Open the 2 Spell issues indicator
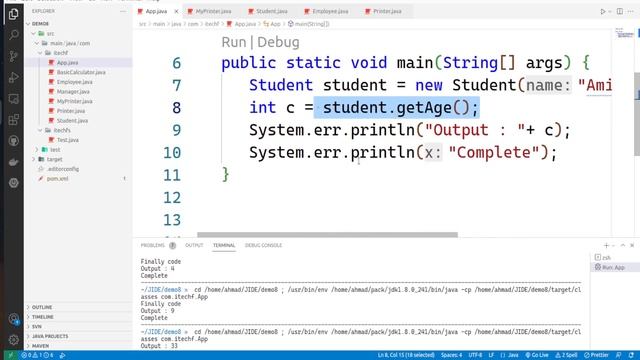 tap(566, 355)
